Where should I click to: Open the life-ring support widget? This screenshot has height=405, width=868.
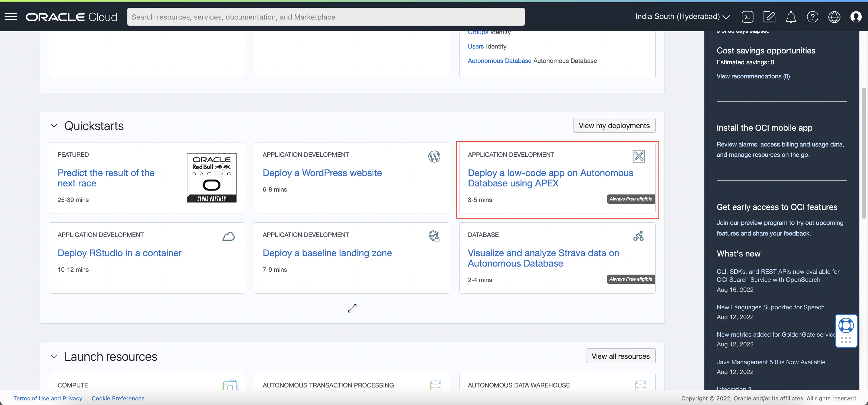pos(846,326)
